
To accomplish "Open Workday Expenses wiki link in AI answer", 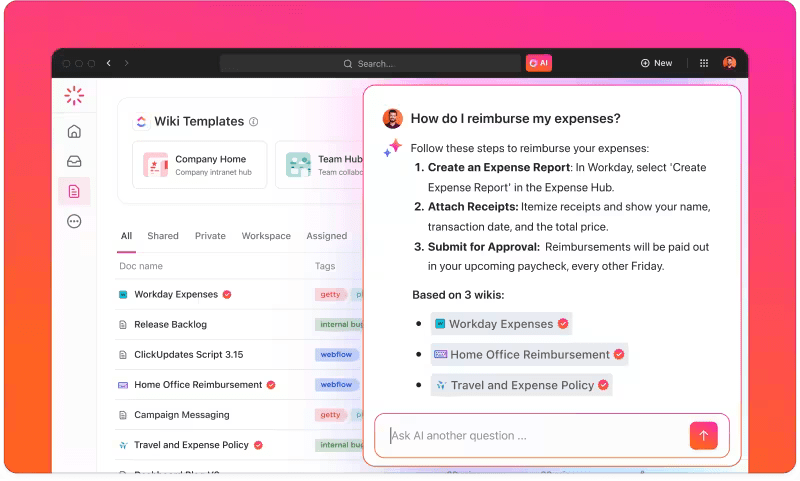I will [x=502, y=324].
